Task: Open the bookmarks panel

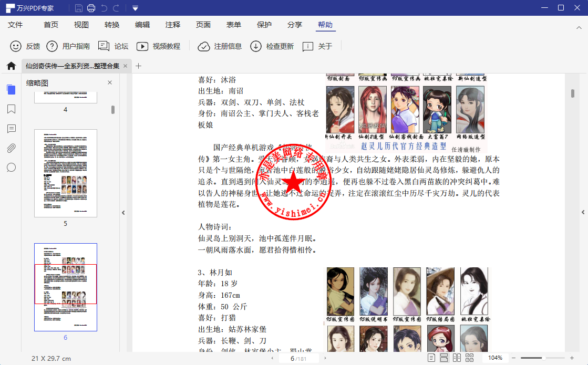Action: click(11, 109)
